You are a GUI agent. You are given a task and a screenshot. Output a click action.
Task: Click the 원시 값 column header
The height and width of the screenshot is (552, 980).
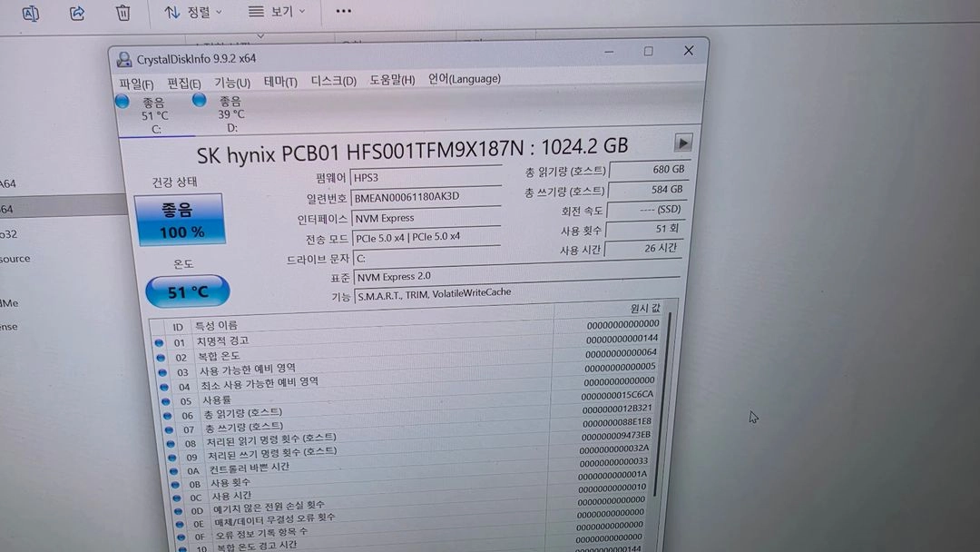pyautogui.click(x=644, y=308)
